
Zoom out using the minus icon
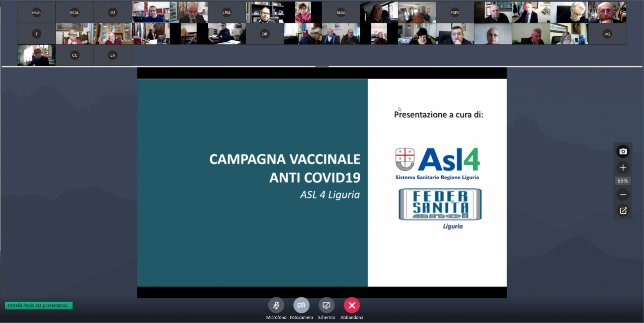pyautogui.click(x=623, y=194)
